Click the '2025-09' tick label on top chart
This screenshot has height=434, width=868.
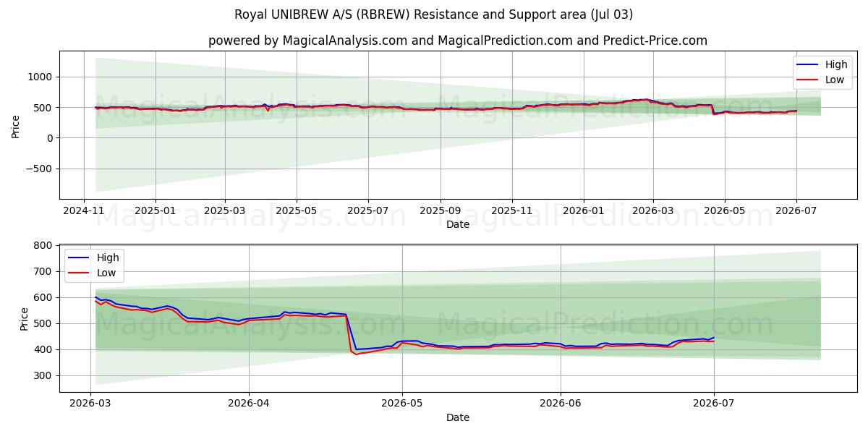tap(441, 210)
